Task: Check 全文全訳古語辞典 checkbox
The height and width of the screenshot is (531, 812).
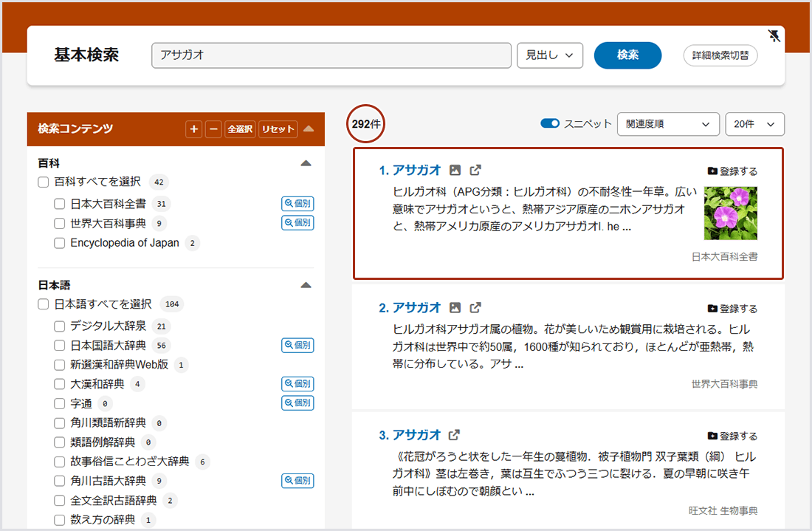Action: (x=60, y=501)
